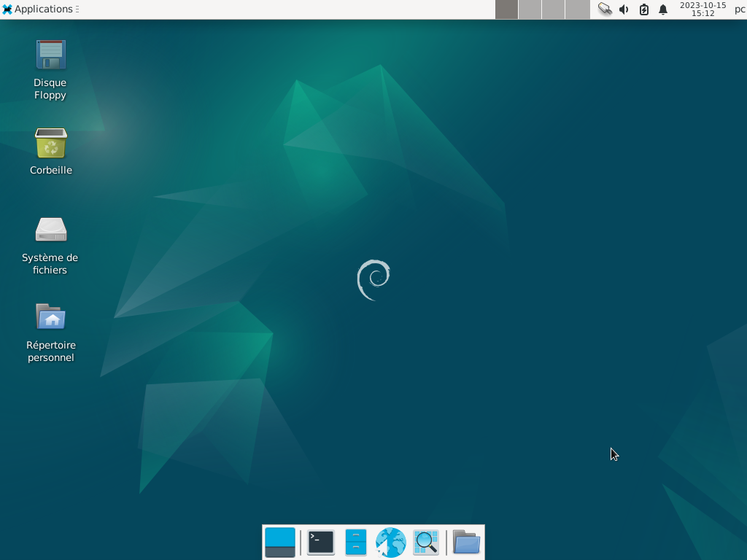Open the notifications bell icon
This screenshot has width=747, height=560.
pyautogui.click(x=663, y=9)
